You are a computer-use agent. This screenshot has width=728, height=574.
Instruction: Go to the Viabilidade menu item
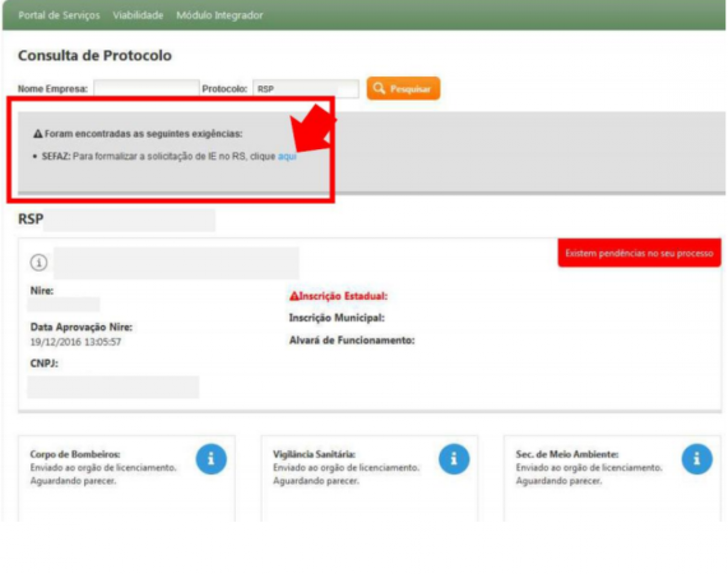coord(138,16)
